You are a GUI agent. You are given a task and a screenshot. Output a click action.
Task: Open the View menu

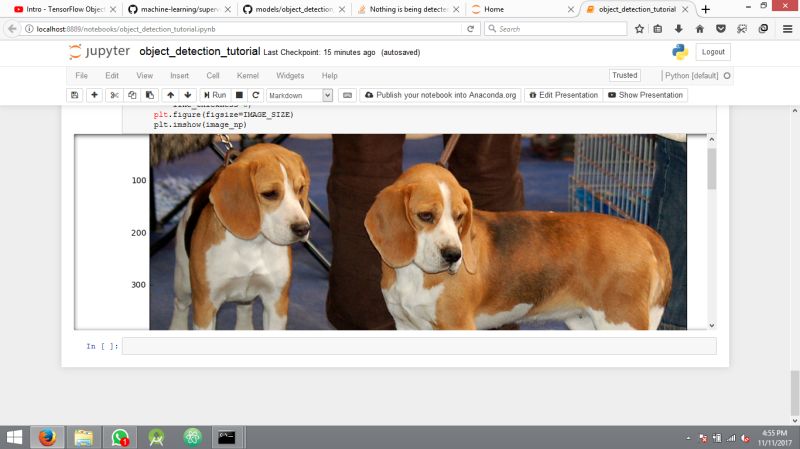144,76
